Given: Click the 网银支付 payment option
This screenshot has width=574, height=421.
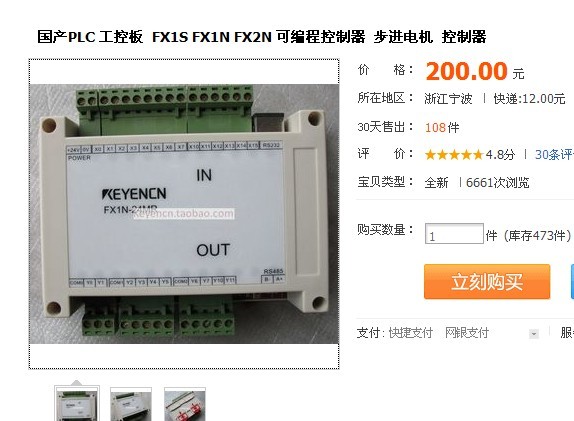Looking at the screenshot, I should click(467, 333).
